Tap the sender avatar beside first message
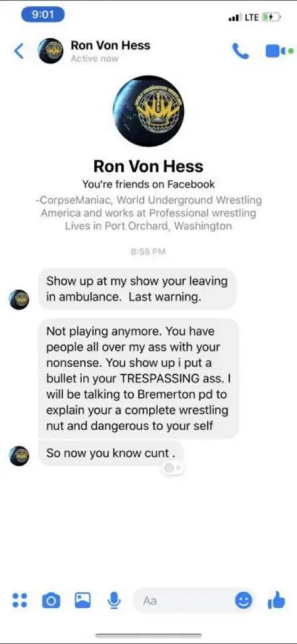The width and height of the screenshot is (297, 644). (x=19, y=299)
